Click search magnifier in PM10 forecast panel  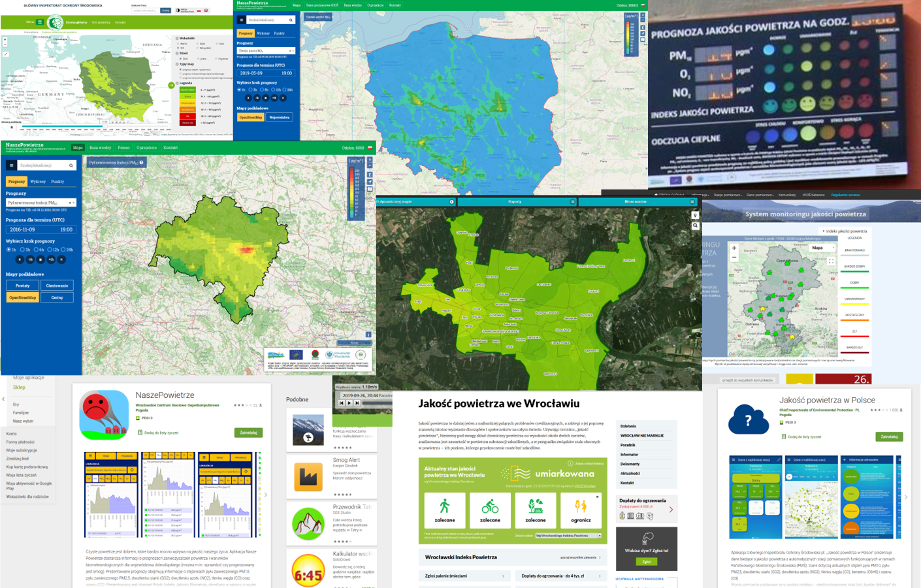(x=71, y=165)
